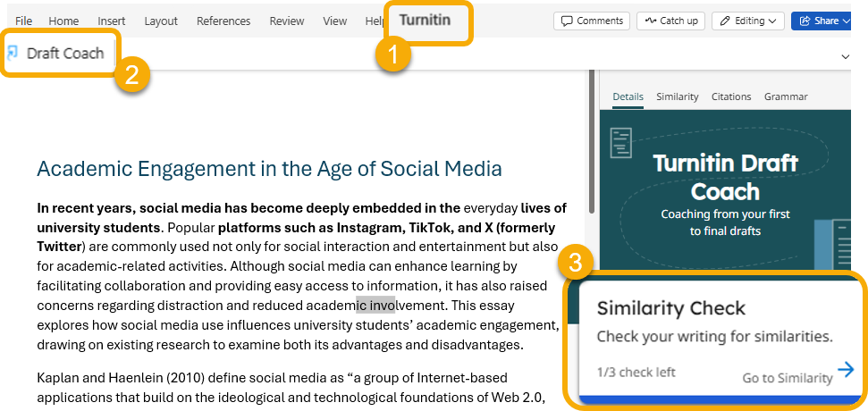The height and width of the screenshot is (411, 868).
Task: Open the Turnitin ribbon tab
Action: 425,20
